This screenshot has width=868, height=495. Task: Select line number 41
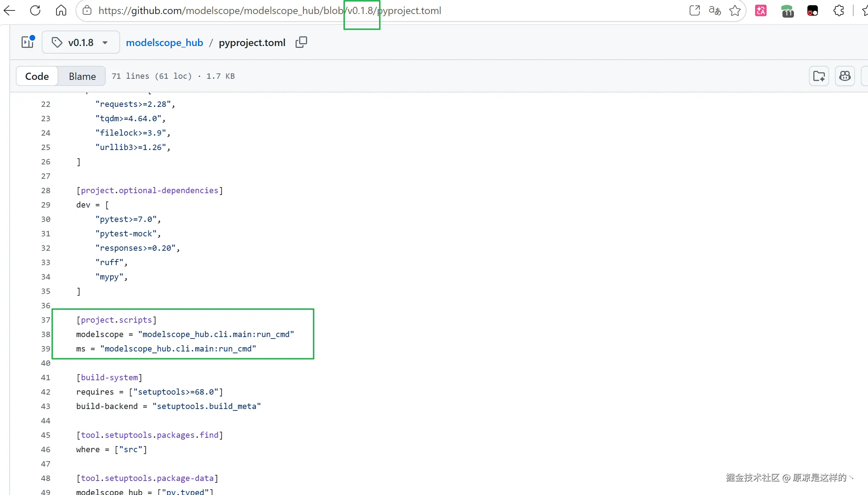click(x=46, y=377)
